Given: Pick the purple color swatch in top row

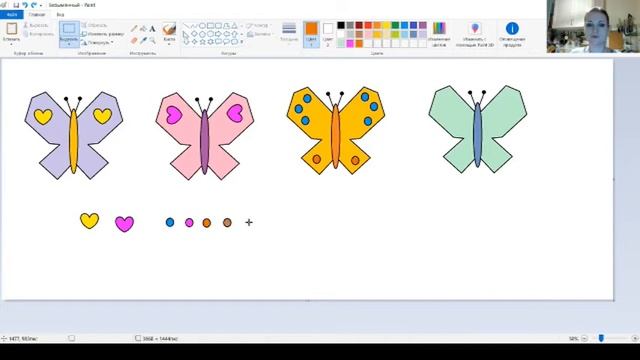Looking at the screenshot, I should pos(423,25).
